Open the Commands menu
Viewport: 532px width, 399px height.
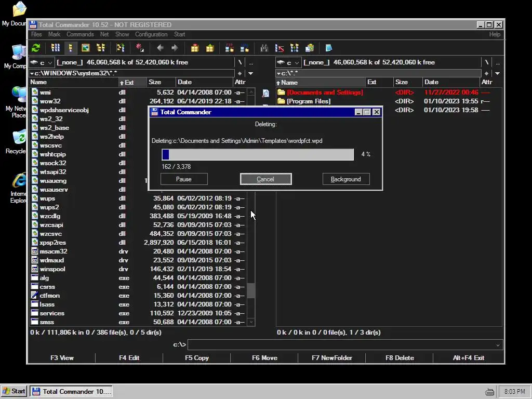click(x=80, y=34)
